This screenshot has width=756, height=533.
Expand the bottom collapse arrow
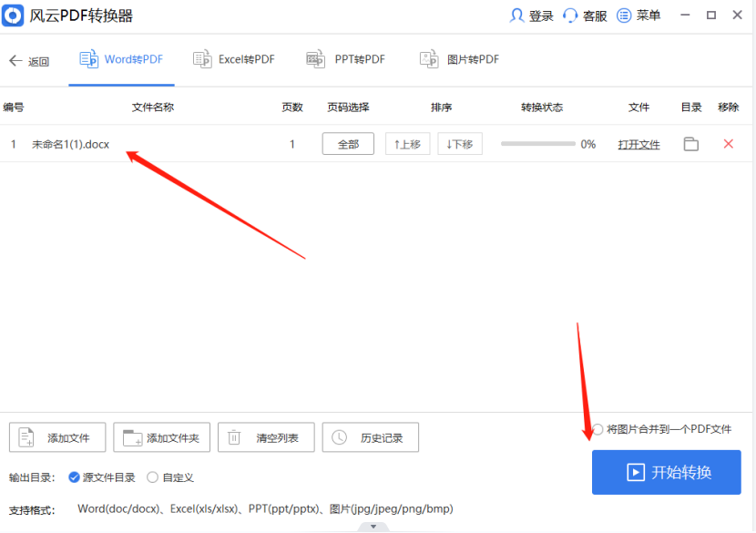(373, 527)
